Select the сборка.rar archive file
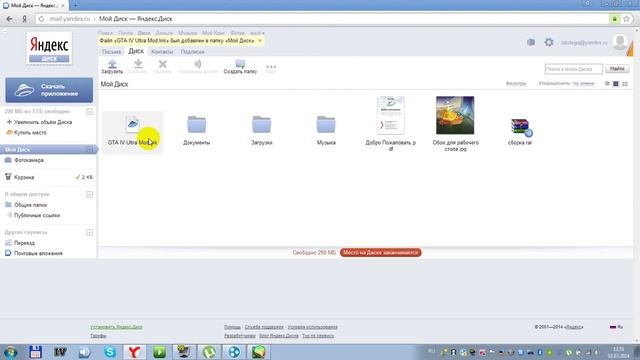The height and width of the screenshot is (360, 640). (520, 131)
